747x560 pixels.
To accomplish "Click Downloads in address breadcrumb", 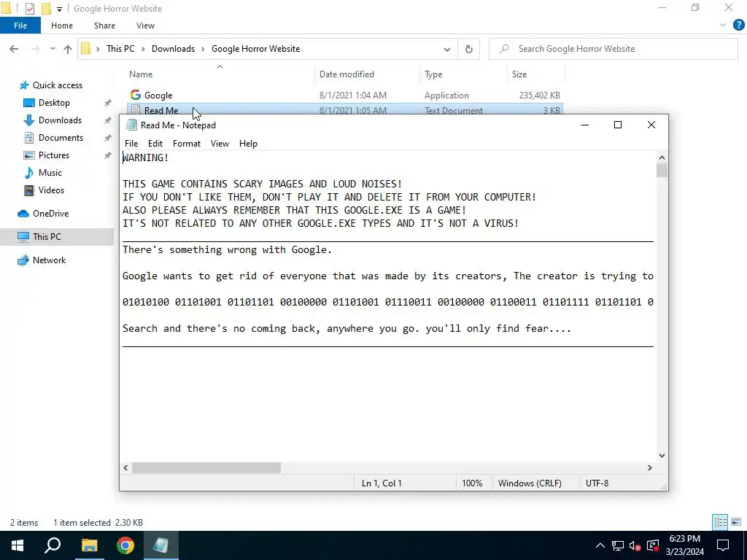I will (x=173, y=49).
